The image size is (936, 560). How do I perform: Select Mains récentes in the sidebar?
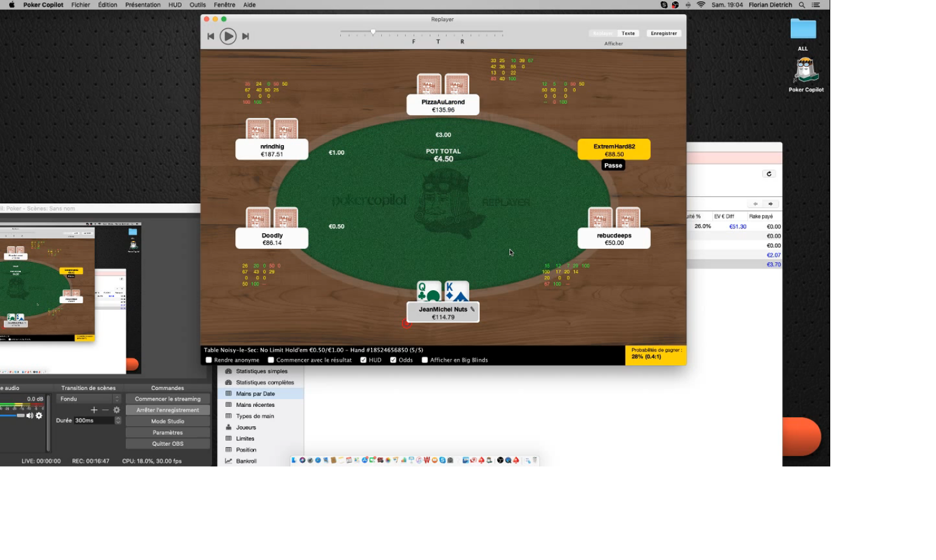[255, 405]
